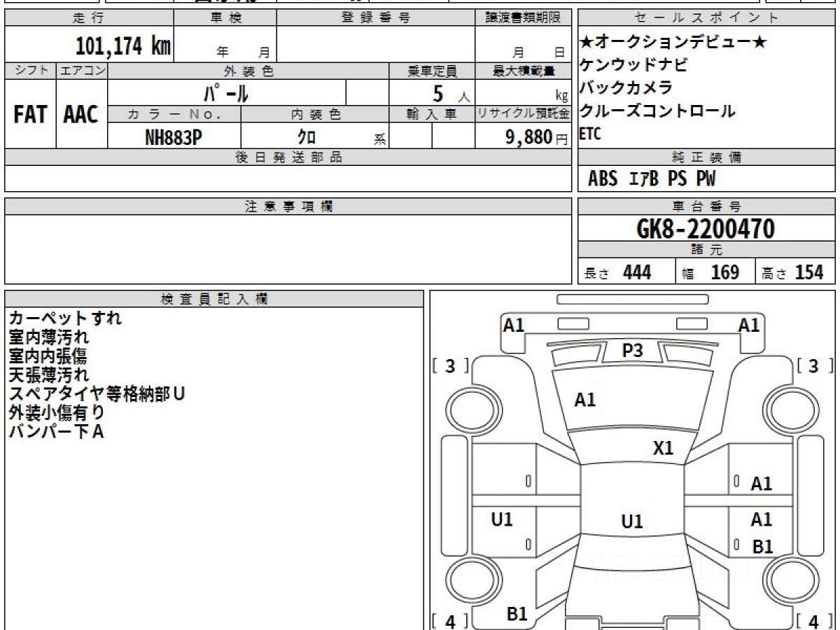Image resolution: width=840 pixels, height=630 pixels.
Task: Click the AAC air conditioner value
Action: [x=81, y=114]
